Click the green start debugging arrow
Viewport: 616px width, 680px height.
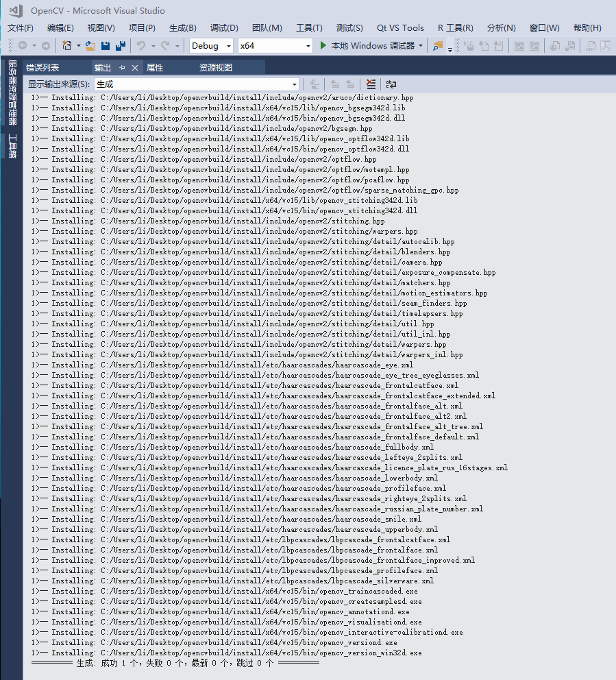pos(323,45)
